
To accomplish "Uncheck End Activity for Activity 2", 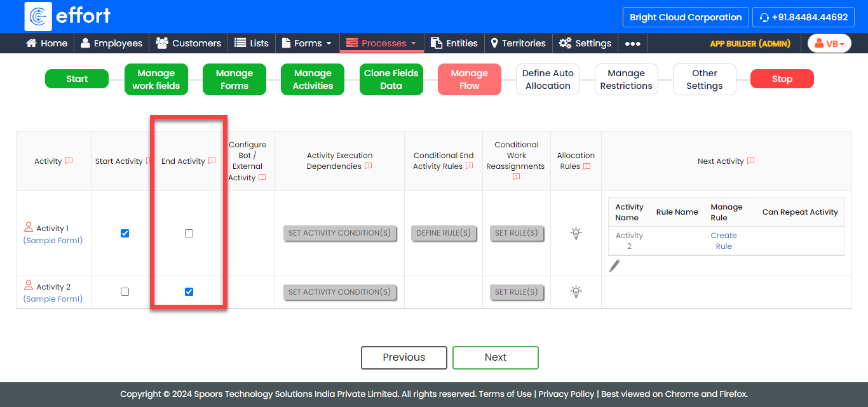I will [x=189, y=292].
